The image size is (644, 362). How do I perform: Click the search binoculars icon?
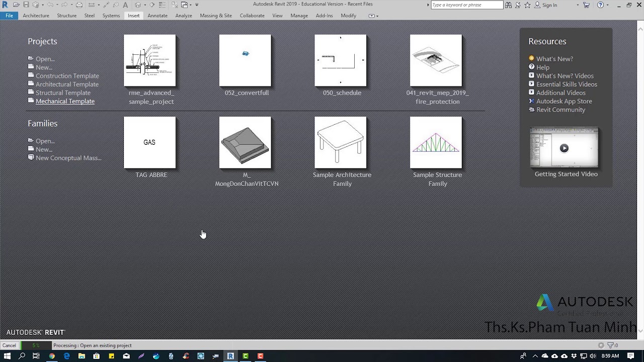click(x=508, y=5)
